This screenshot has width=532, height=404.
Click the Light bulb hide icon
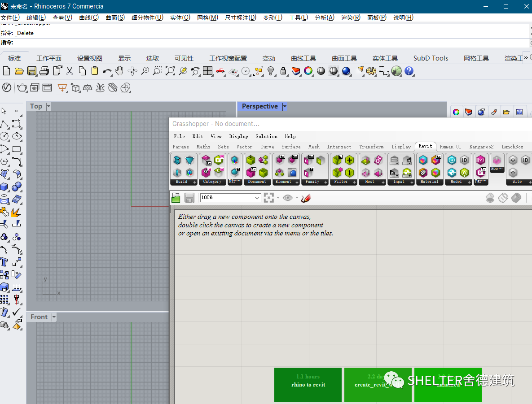click(271, 71)
